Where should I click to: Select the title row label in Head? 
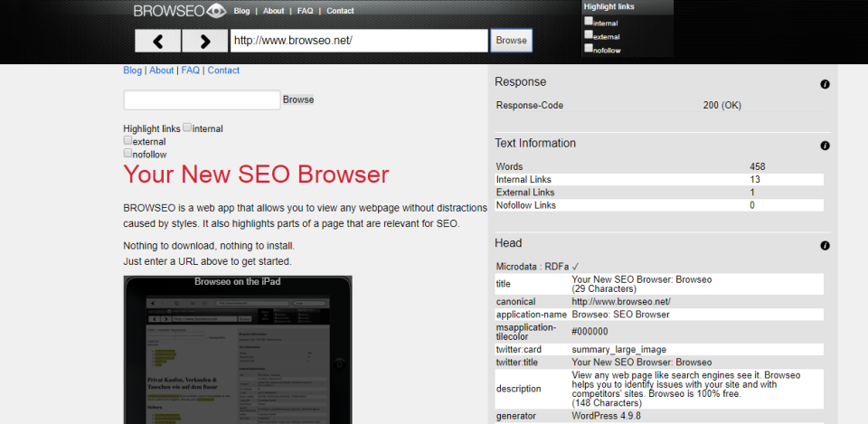[504, 284]
